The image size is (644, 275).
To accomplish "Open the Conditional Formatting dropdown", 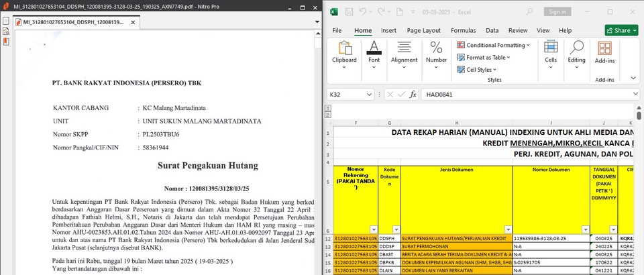I will (493, 45).
